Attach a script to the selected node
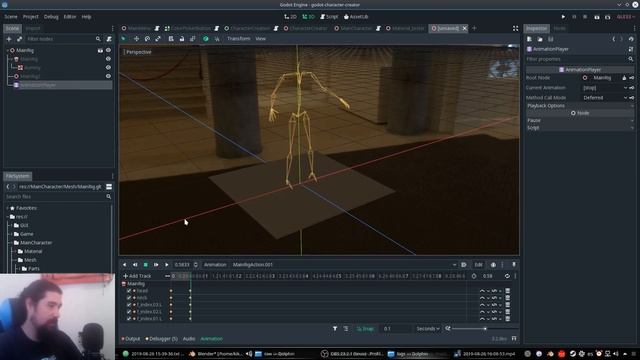Screen dimensions: 640x360 click(x=109, y=39)
